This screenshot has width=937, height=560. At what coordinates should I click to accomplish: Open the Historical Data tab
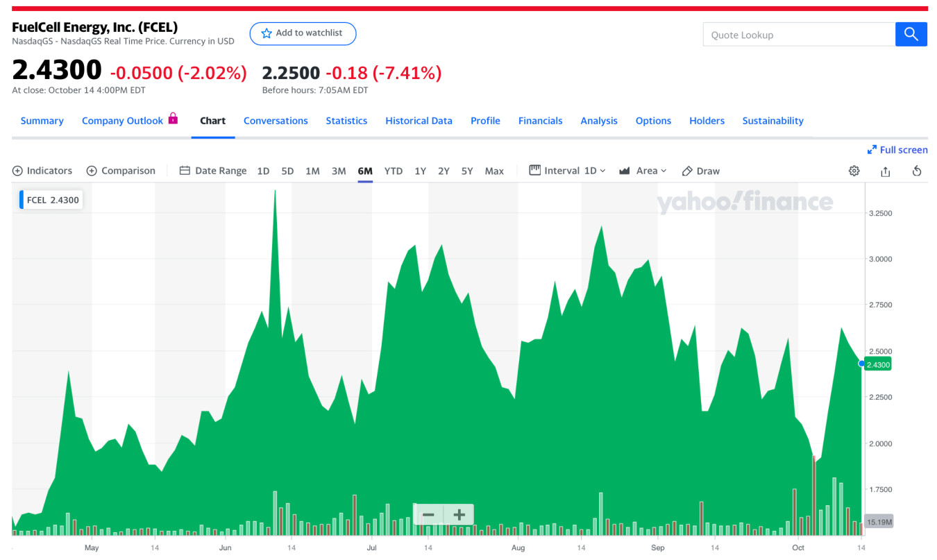pyautogui.click(x=419, y=121)
